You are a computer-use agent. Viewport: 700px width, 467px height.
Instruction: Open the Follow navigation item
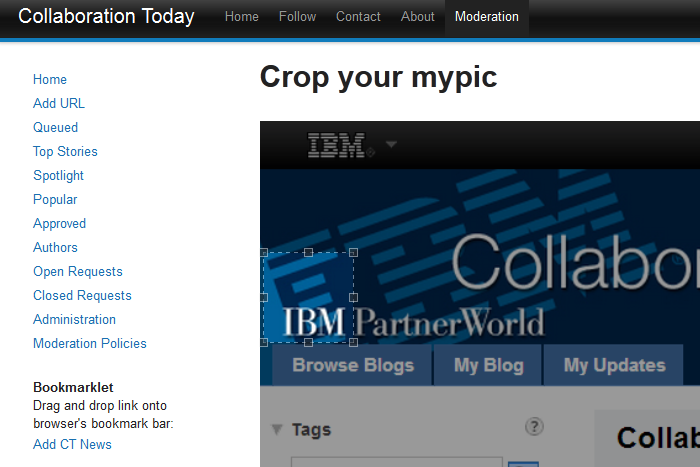[297, 17]
